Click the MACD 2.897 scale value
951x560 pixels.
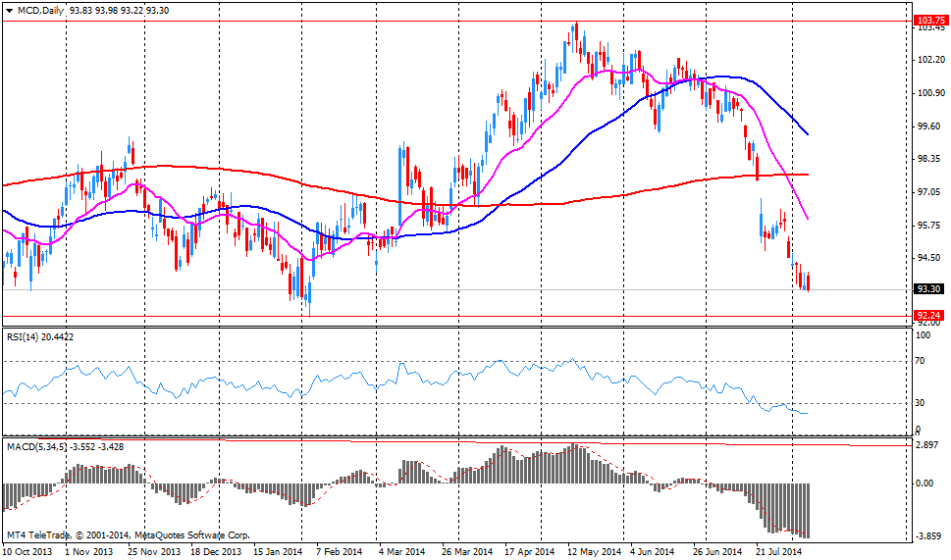(927, 445)
